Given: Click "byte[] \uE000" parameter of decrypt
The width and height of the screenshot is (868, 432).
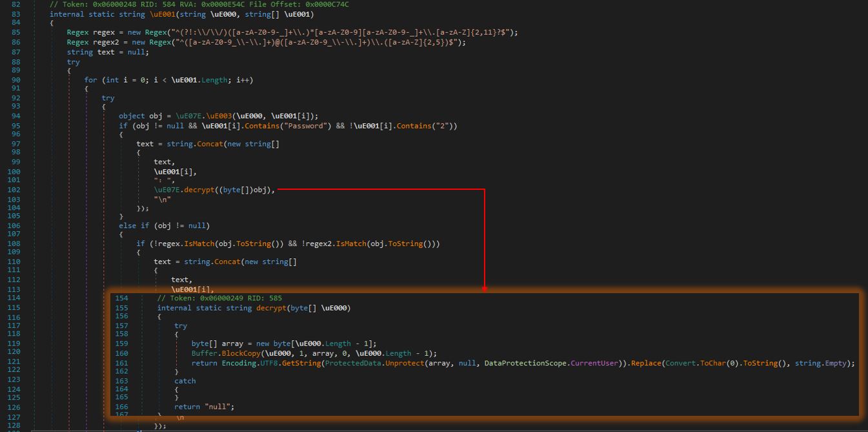Looking at the screenshot, I should [x=319, y=308].
